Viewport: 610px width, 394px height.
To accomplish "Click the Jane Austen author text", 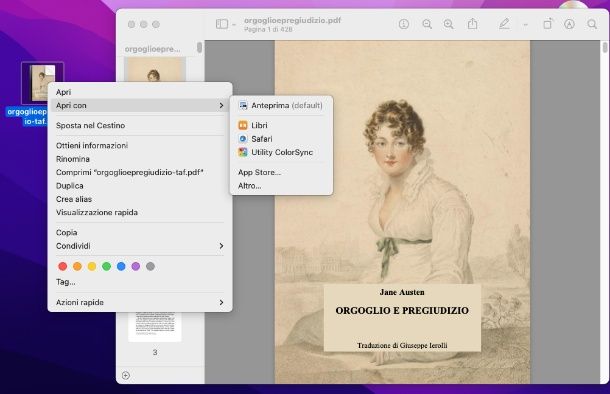I will pos(402,292).
